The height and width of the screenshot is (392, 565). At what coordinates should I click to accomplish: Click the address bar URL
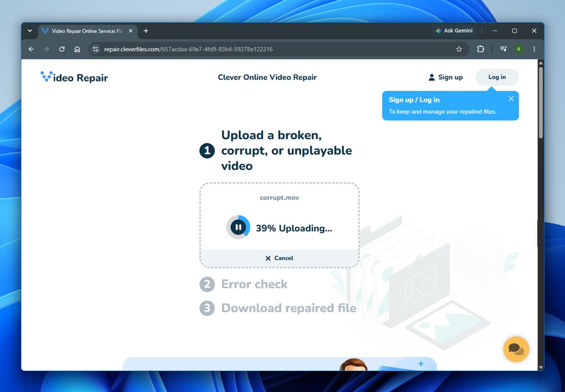[x=188, y=49]
